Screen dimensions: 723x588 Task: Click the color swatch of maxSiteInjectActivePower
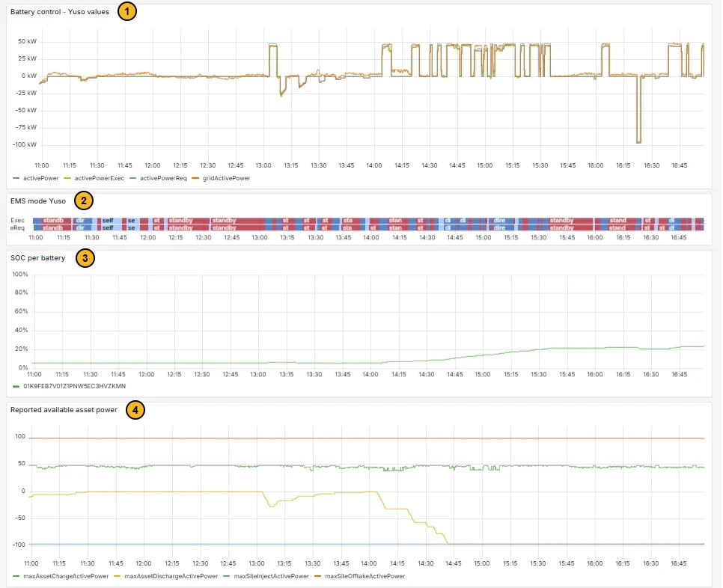(226, 576)
